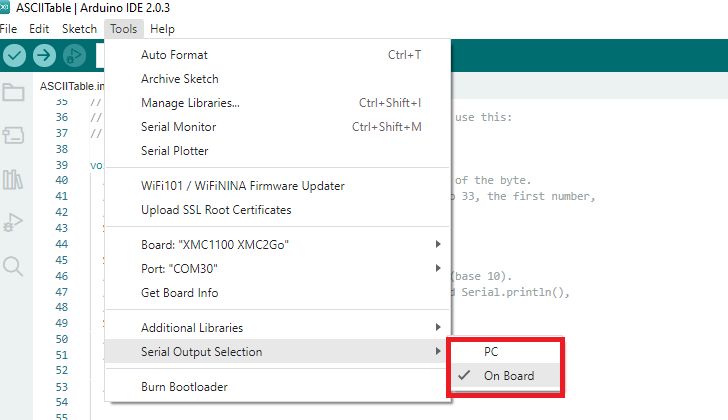
Task: Click the Verify checkmark button
Action: [x=14, y=56]
